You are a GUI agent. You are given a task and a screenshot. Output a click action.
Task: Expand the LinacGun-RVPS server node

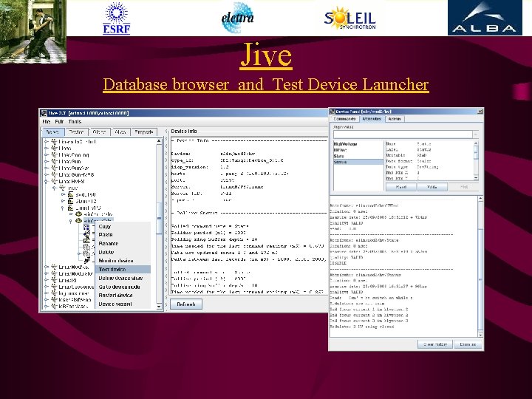click(47, 174)
